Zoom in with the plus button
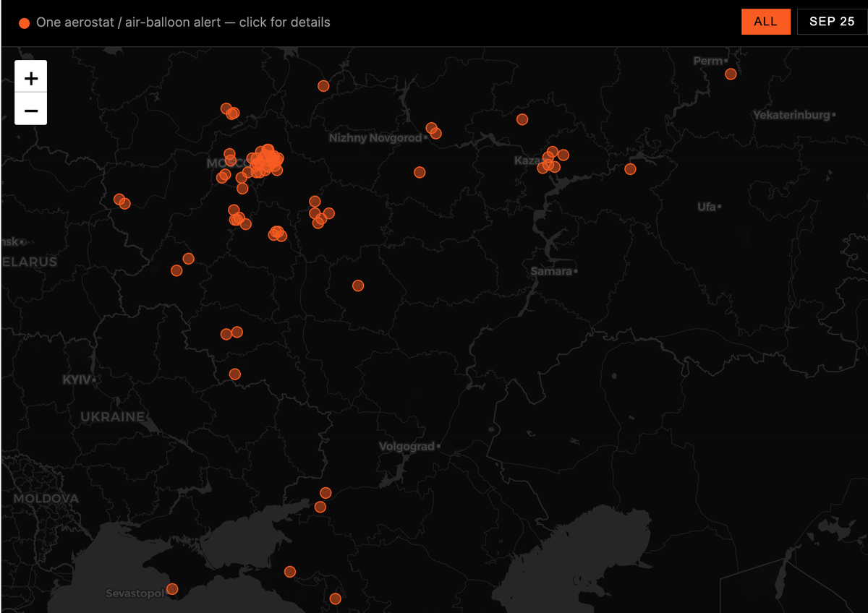The width and height of the screenshot is (868, 613). pyautogui.click(x=31, y=77)
